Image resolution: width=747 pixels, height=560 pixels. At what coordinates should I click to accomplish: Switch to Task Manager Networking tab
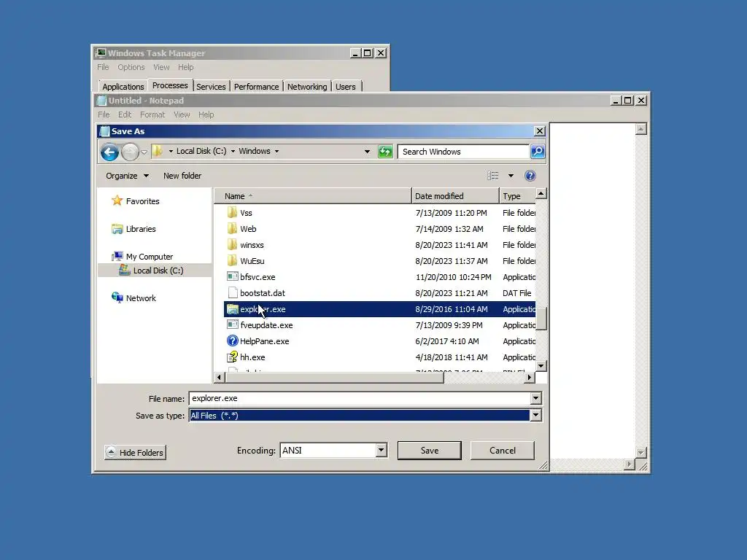[x=307, y=87]
